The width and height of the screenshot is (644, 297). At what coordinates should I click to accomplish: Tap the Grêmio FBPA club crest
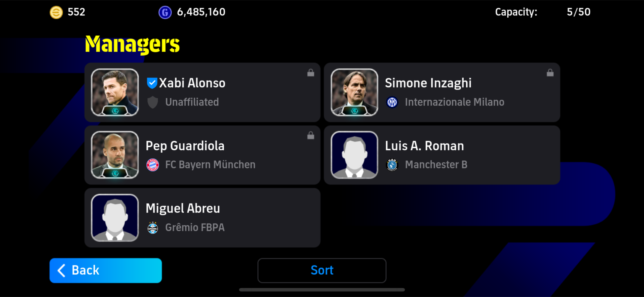pos(152,228)
